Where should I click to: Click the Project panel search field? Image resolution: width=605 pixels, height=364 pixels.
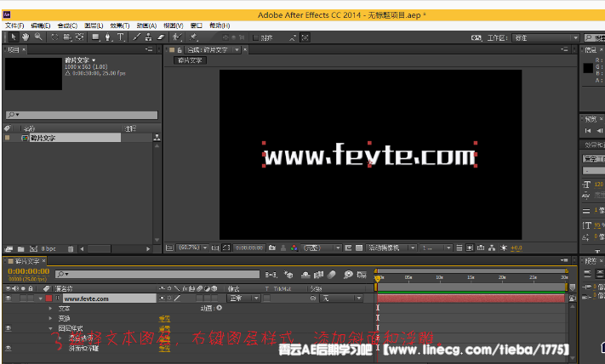tap(81, 115)
